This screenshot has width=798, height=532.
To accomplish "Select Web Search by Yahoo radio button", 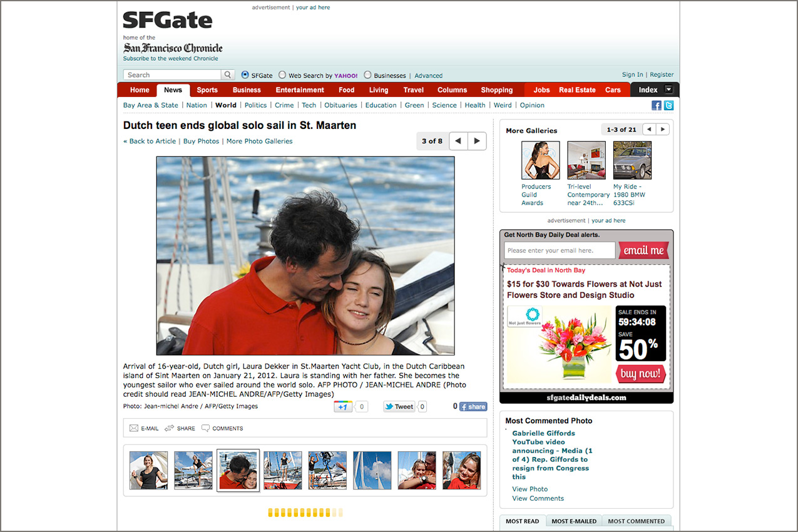I will click(x=282, y=75).
